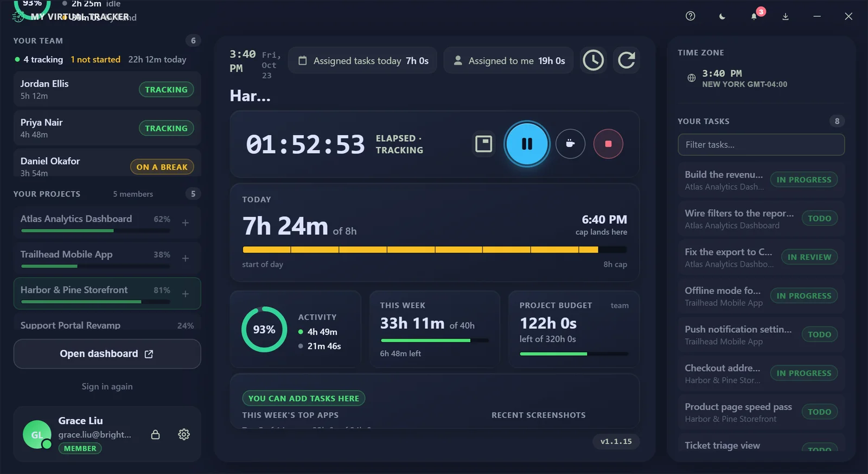Add task to Atlas Analytics Dashboard
The image size is (868, 474).
186,223
